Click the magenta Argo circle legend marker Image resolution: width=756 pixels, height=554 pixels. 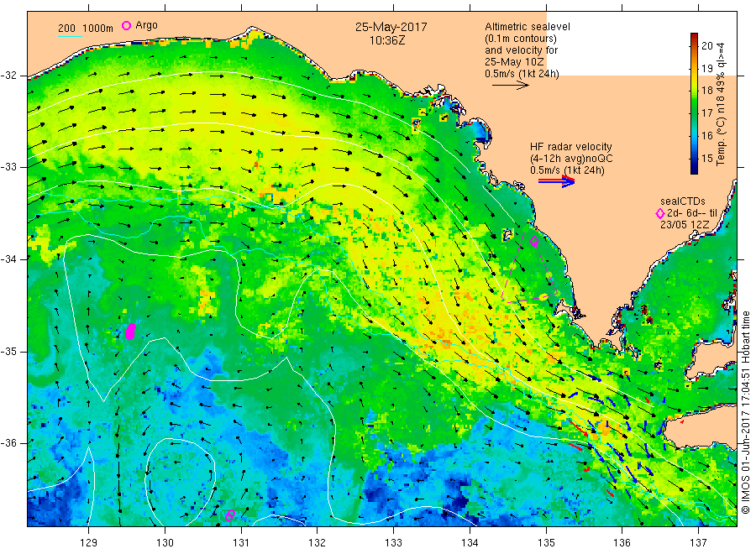tap(126, 25)
